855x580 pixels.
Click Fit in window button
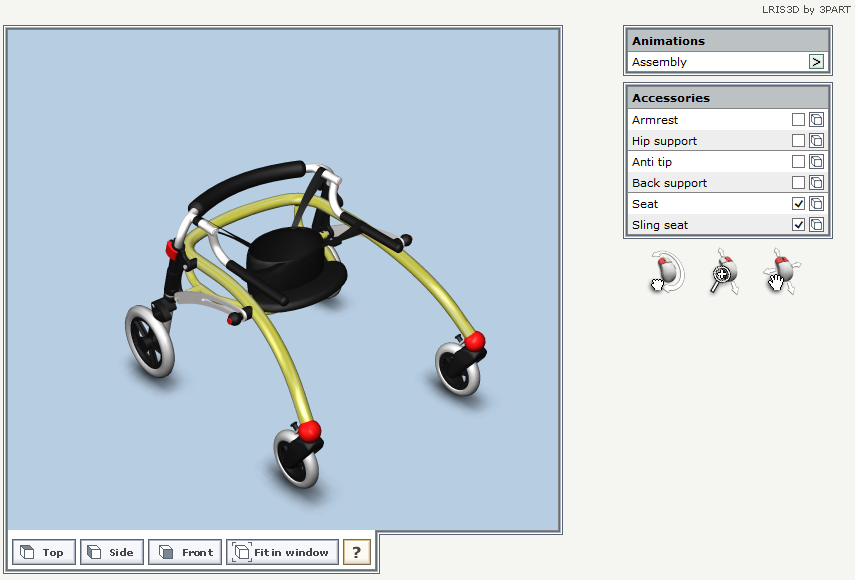point(282,552)
